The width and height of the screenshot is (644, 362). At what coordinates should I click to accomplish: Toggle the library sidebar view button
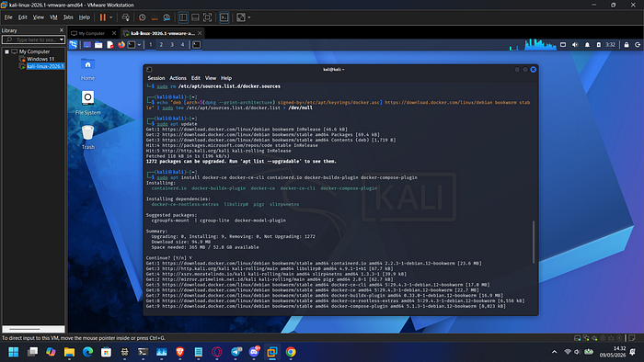(183, 17)
